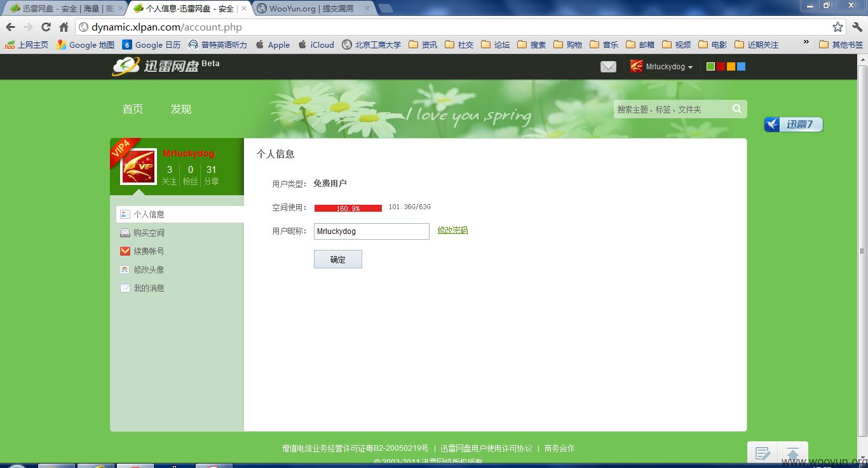Open the 发现 discover page
The image size is (868, 468).
tap(181, 109)
